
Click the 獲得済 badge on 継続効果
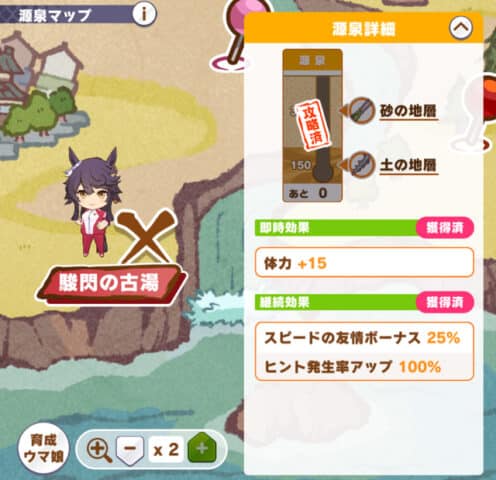point(445,303)
